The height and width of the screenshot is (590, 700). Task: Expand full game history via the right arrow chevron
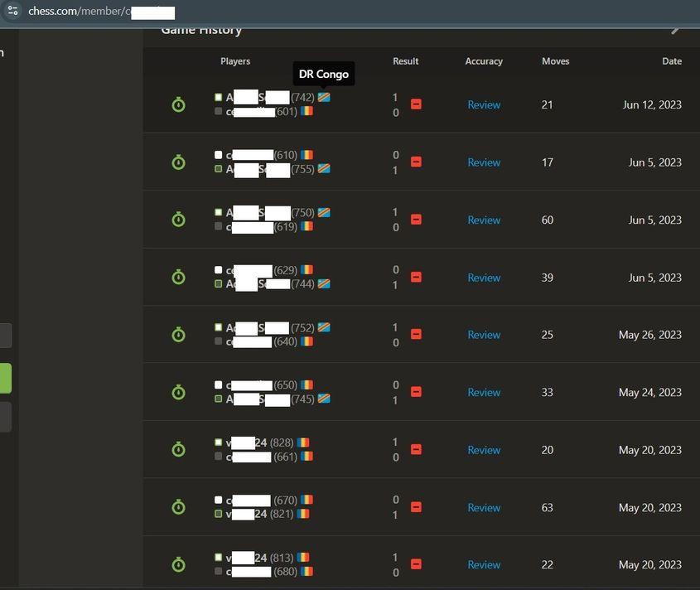point(676,29)
